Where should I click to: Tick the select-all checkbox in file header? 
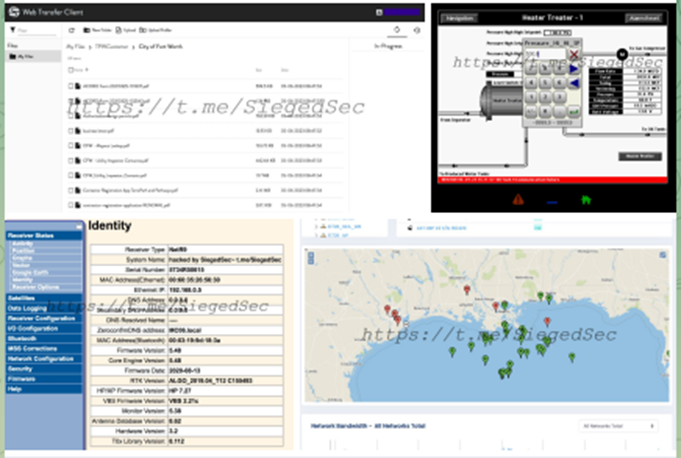tap(72, 70)
